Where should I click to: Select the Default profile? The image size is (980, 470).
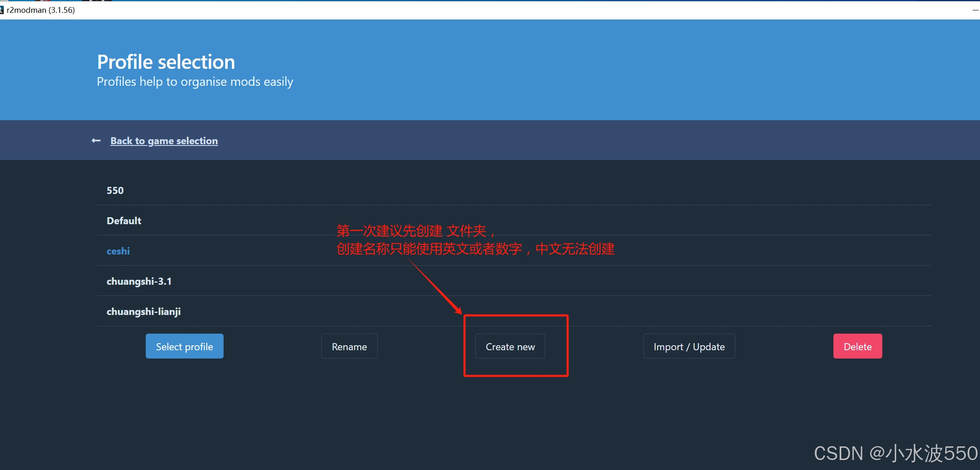(124, 221)
